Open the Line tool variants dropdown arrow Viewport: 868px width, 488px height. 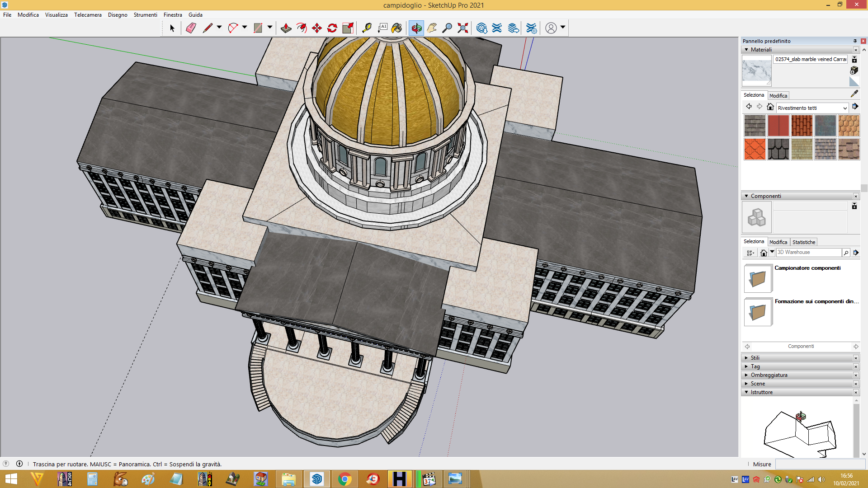219,27
